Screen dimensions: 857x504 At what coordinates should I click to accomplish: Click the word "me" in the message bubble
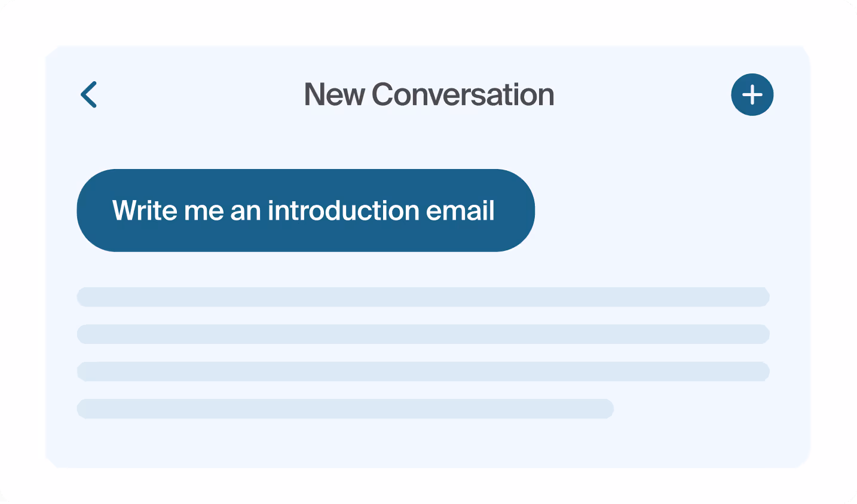coord(204,211)
